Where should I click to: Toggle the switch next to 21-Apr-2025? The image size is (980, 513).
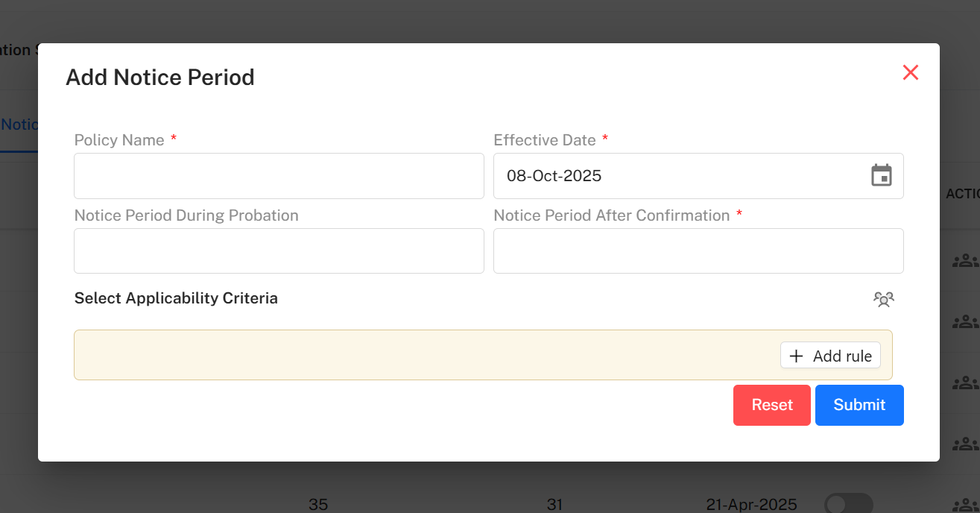[x=849, y=503]
